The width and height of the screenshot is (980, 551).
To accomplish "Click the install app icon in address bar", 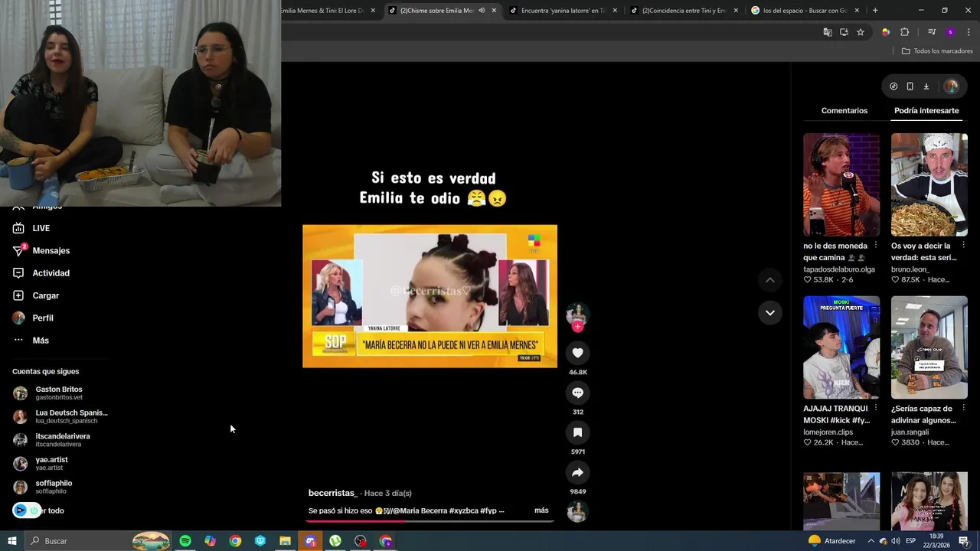I will pyautogui.click(x=844, y=32).
